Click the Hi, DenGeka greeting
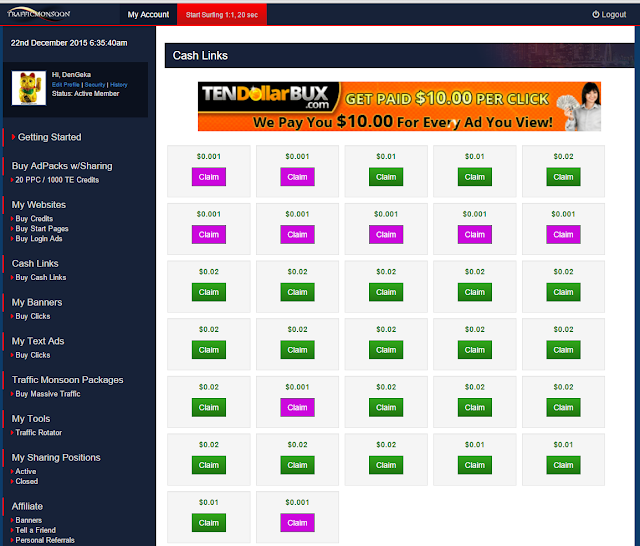640x546 pixels. click(x=71, y=75)
